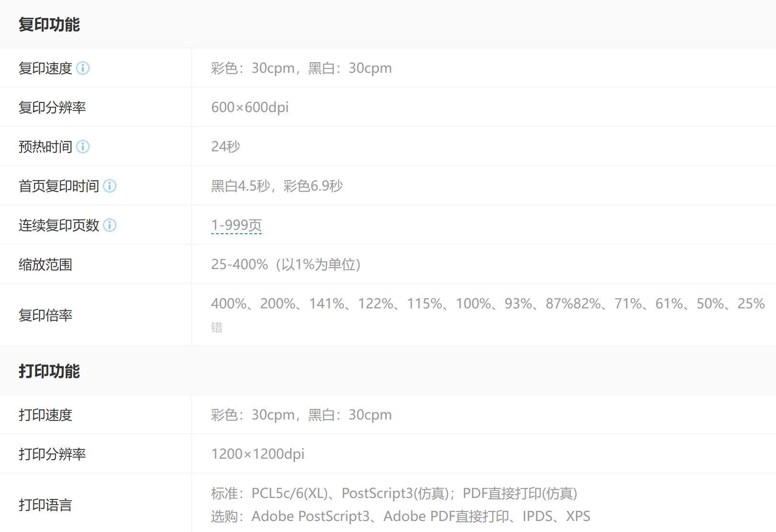Click the 黑白4.5秒，彩色6.9秒 first-copy time value
776x532 pixels.
tap(277, 186)
